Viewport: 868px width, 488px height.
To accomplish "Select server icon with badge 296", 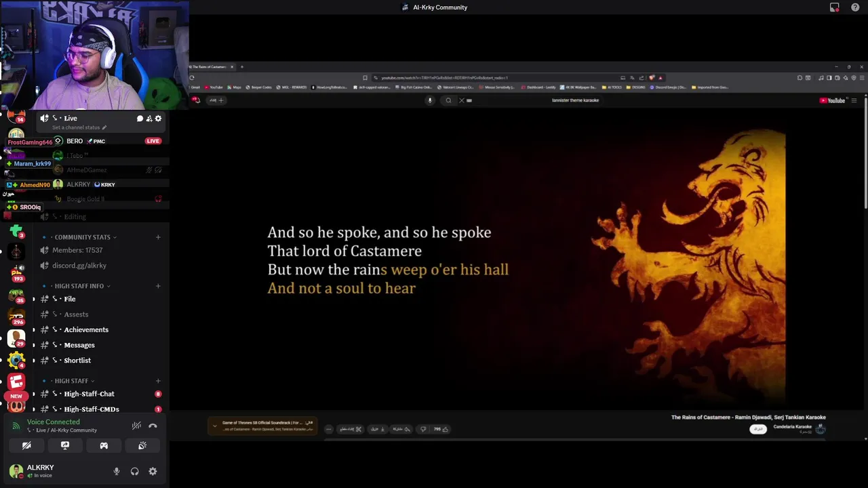I will pyautogui.click(x=16, y=316).
